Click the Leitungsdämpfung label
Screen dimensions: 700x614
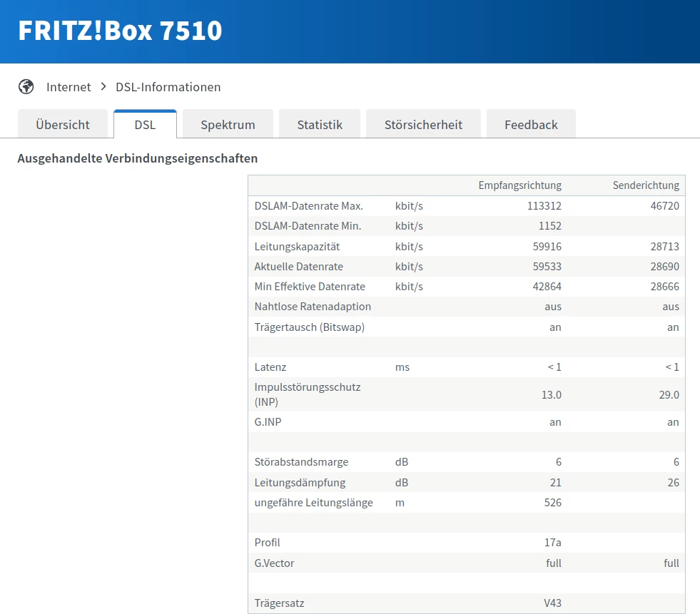pyautogui.click(x=300, y=482)
